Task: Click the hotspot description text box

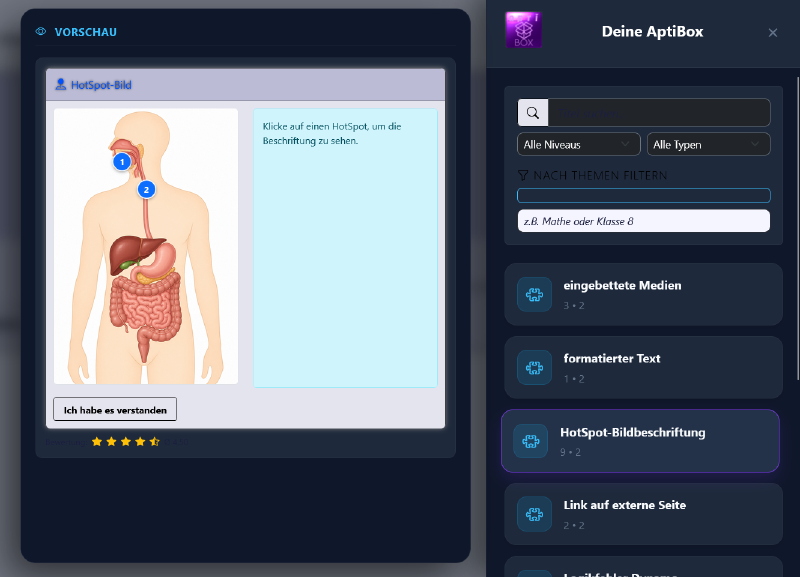Action: click(x=345, y=248)
